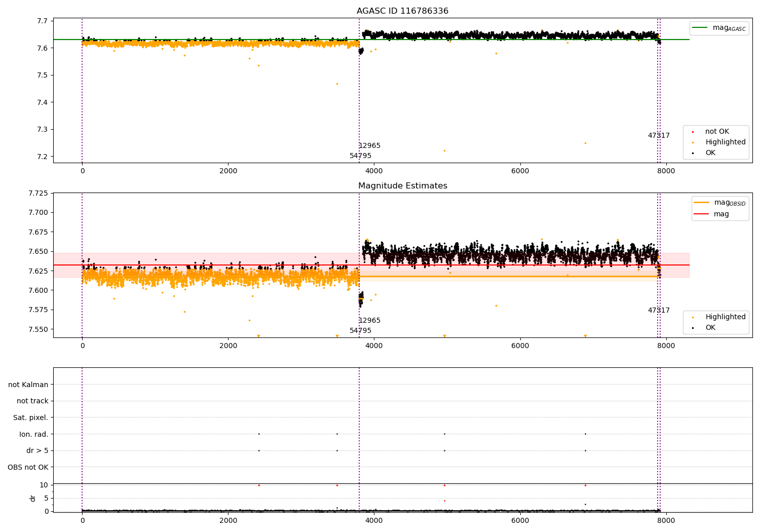
Task: Click y-tick '7.2' on top plot
Action: point(43,157)
